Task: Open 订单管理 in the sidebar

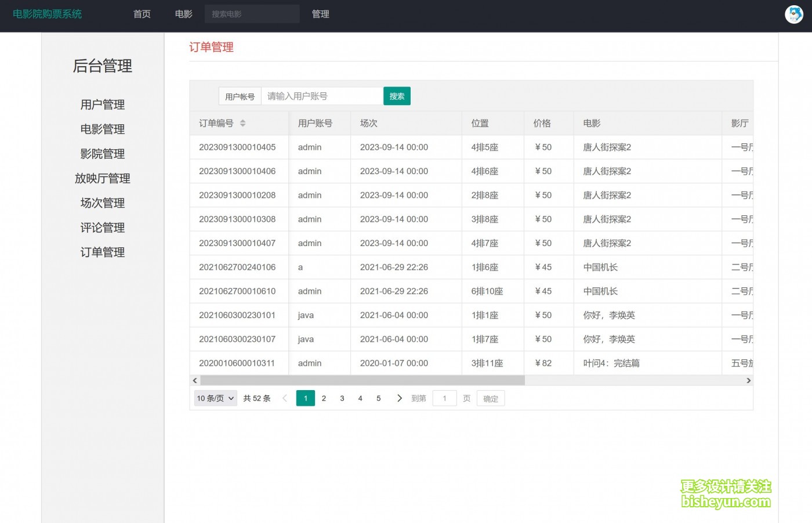Action: [x=103, y=252]
